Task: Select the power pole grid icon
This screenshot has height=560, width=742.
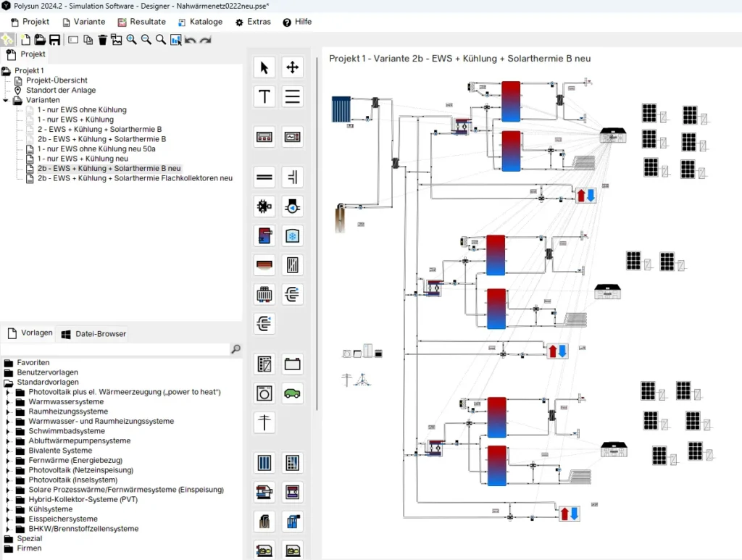Action: [x=264, y=422]
